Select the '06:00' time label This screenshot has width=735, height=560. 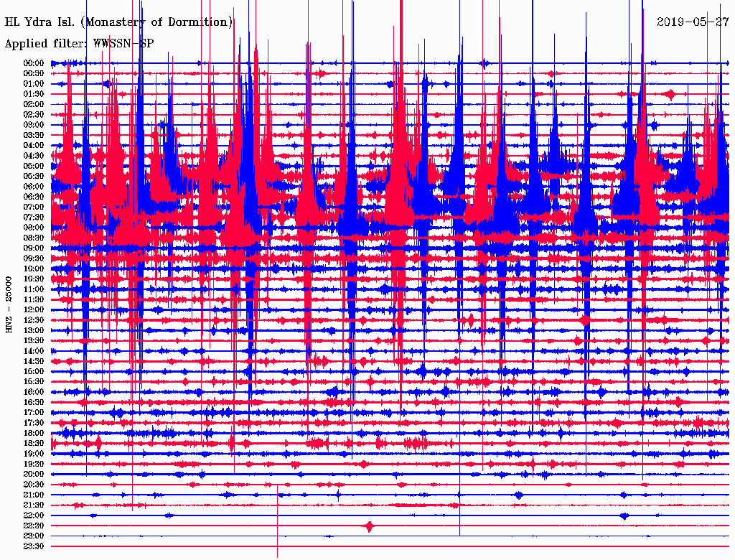pos(34,186)
